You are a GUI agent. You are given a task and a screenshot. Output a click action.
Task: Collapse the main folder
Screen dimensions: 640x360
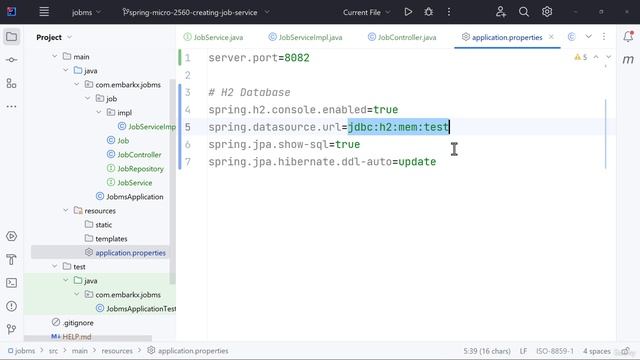click(x=55, y=56)
